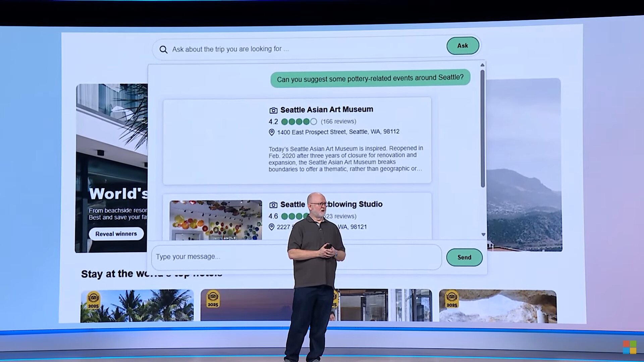Click the 2025 award badge on the palm trees photo

click(x=94, y=300)
